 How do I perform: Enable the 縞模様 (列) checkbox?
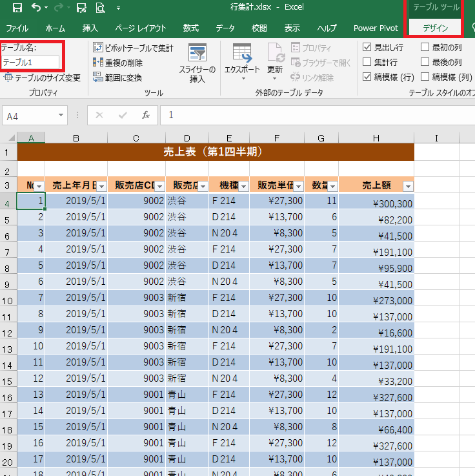tap(425, 77)
